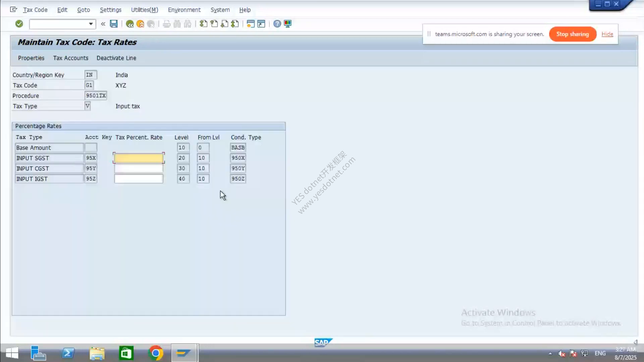Click the Find binoculars icon

click(x=177, y=24)
